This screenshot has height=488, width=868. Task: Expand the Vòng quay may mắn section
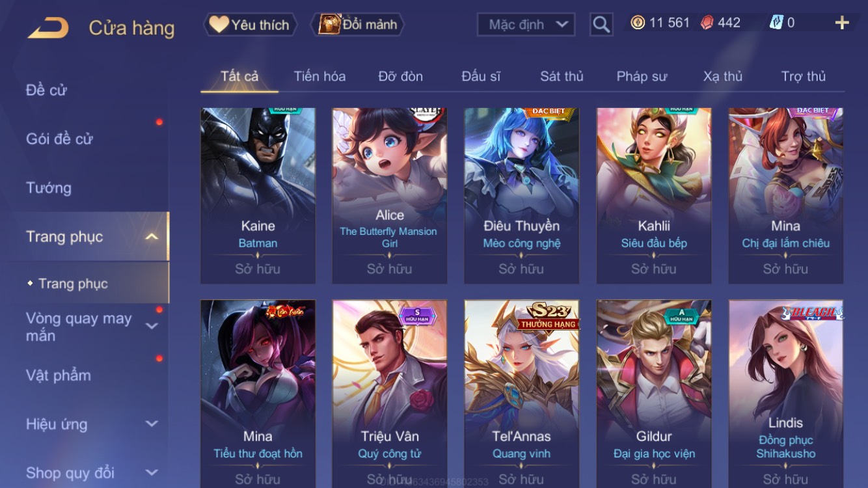(152, 327)
